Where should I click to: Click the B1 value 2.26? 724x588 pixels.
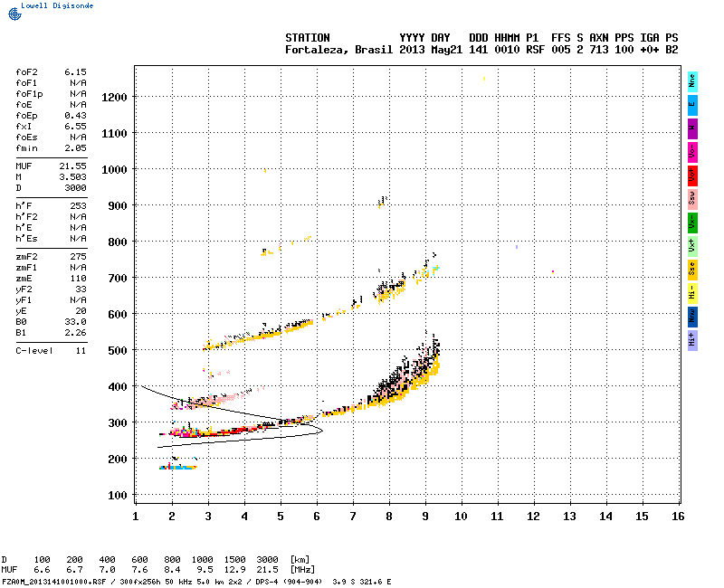click(x=75, y=333)
